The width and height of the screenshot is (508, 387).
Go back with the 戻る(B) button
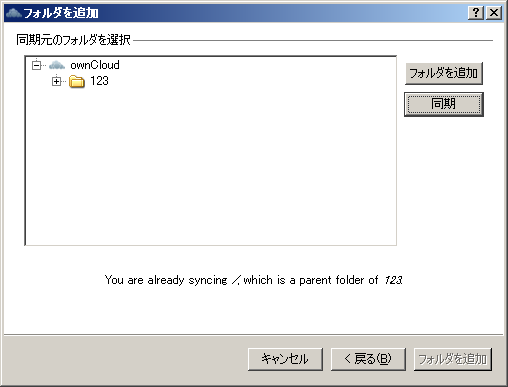[x=368, y=359]
